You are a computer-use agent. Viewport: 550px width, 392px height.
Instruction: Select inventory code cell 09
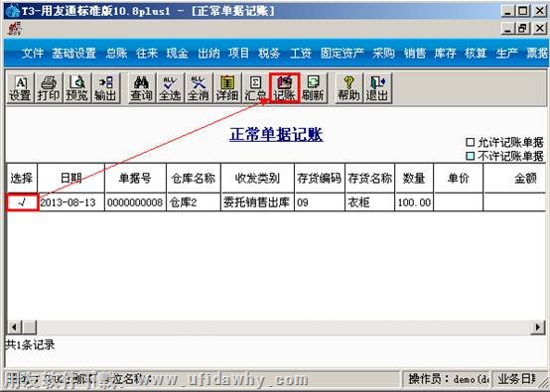(x=320, y=202)
